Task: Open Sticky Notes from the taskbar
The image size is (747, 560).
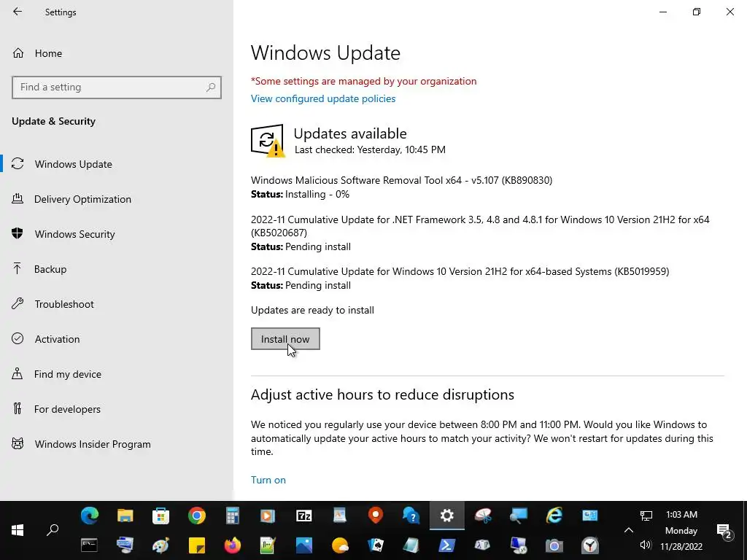Action: click(x=197, y=545)
